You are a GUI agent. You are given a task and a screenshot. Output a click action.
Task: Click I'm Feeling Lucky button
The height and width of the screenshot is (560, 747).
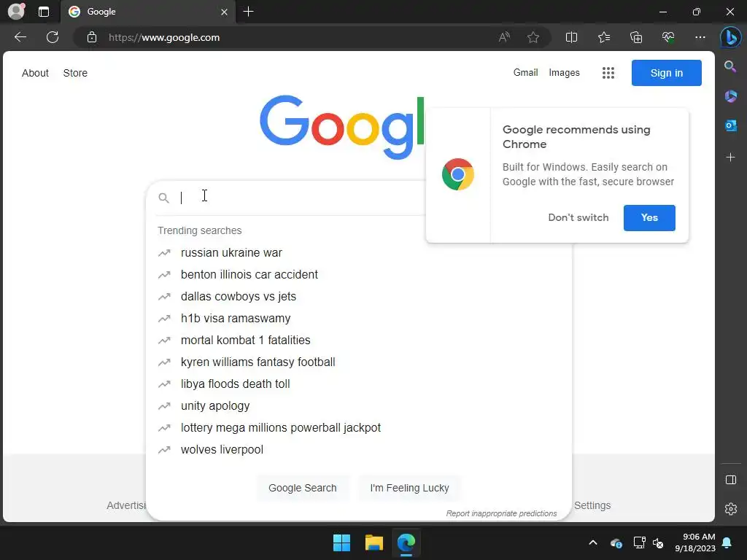[409, 488]
